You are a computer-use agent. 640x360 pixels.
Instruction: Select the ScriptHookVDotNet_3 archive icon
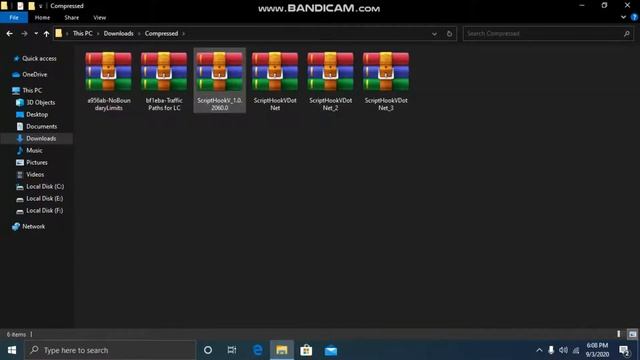click(386, 71)
